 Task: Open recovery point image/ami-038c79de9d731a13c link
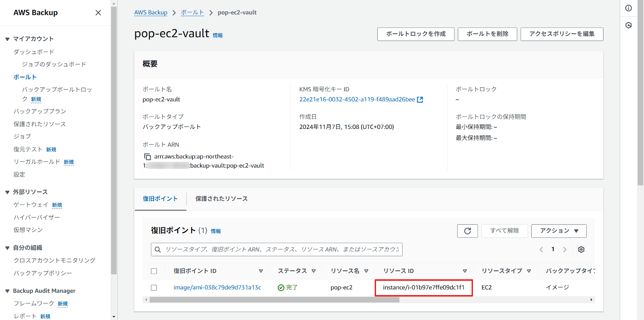click(x=217, y=287)
